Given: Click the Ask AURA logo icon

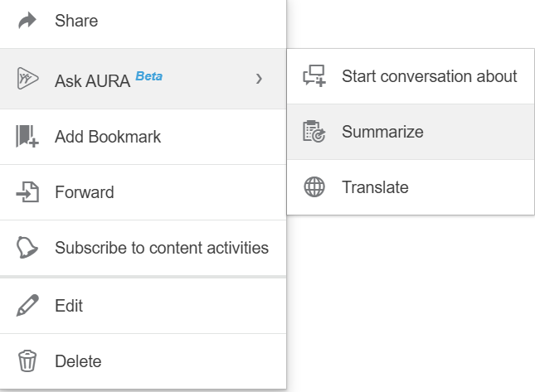Looking at the screenshot, I should 27,79.
